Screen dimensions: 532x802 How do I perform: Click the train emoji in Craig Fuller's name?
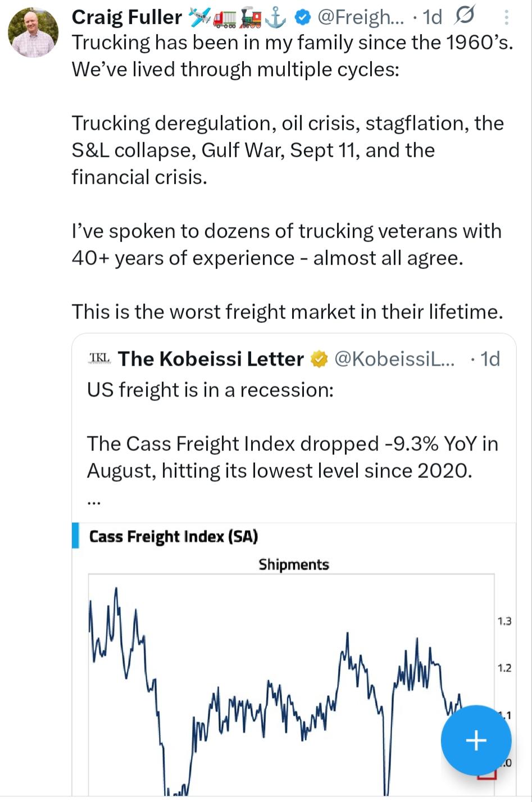point(251,18)
